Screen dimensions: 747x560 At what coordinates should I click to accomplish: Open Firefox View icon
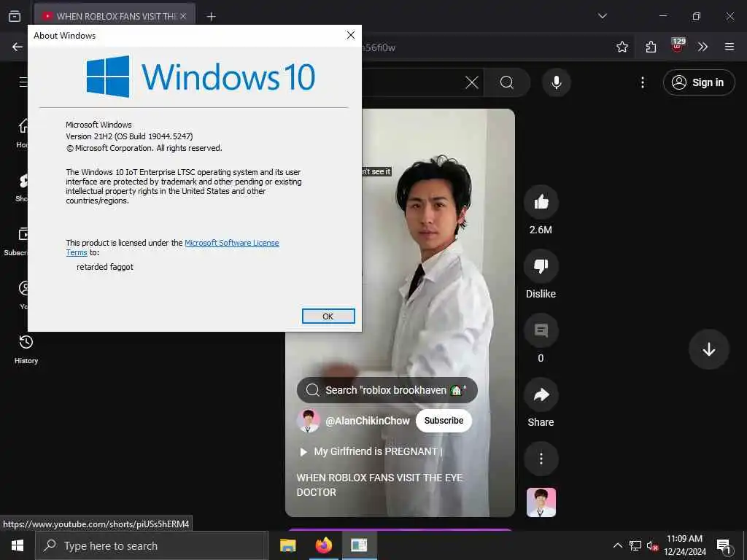tap(15, 16)
